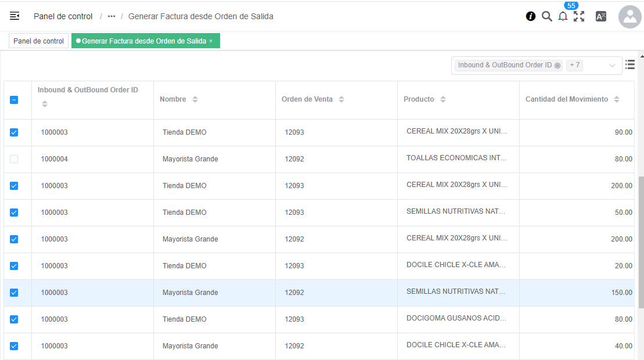
Task: Expand the column filter dropdown arrow
Action: [612, 66]
